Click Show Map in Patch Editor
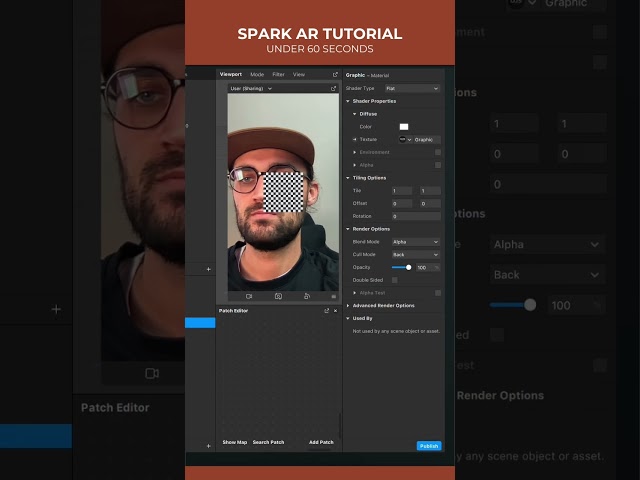 tap(235, 442)
